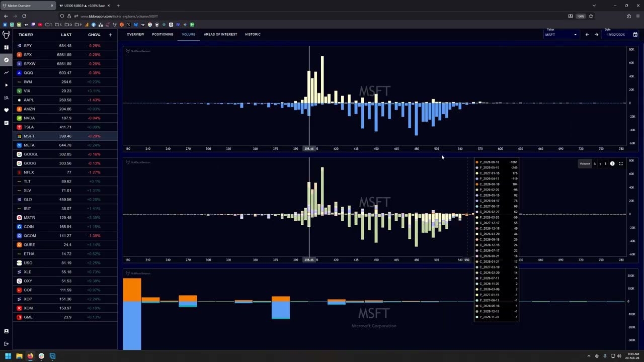Open the calendar picker icon
The height and width of the screenshot is (362, 644).
coord(635,35)
